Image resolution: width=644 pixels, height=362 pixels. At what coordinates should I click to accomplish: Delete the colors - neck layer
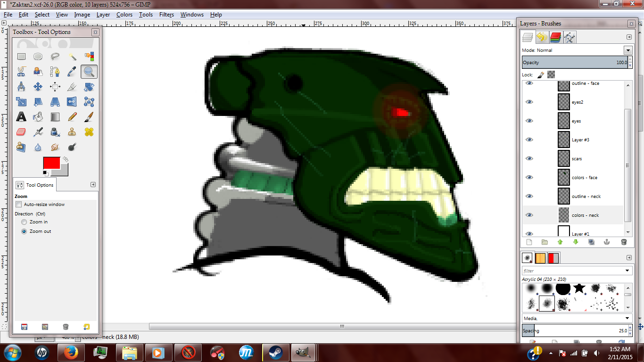624,242
